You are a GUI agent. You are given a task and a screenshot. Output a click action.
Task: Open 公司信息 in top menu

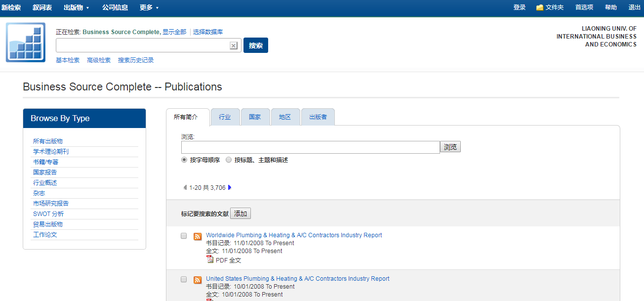pos(115,7)
